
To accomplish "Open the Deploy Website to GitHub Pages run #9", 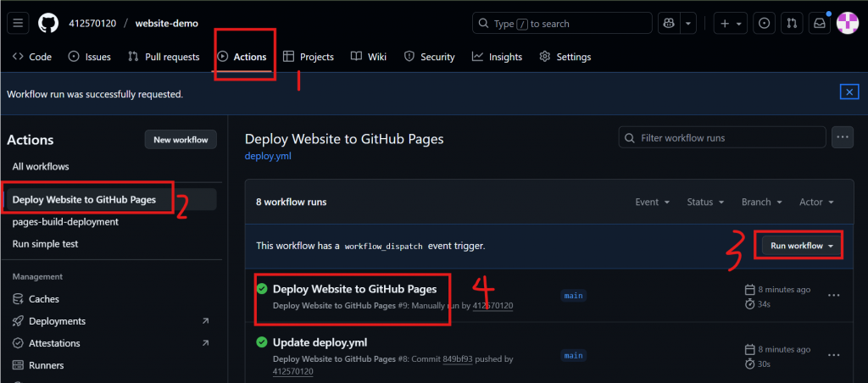I will tap(355, 289).
